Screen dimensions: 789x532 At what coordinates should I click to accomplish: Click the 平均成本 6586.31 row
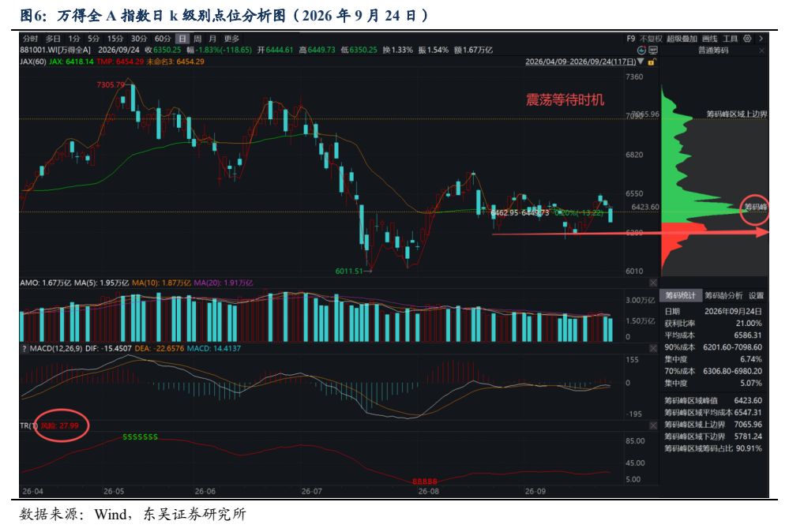713,335
